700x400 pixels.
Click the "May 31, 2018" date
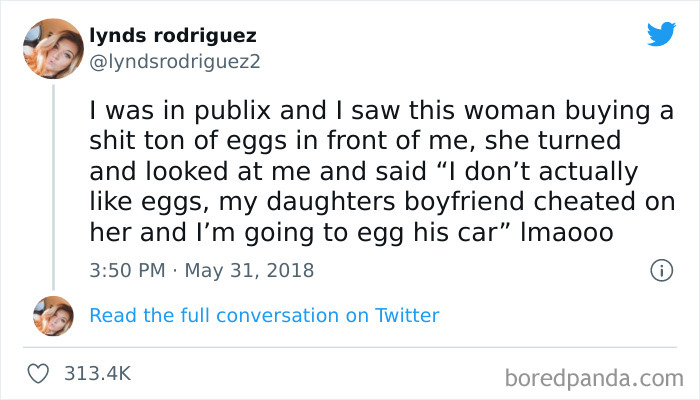(x=252, y=270)
